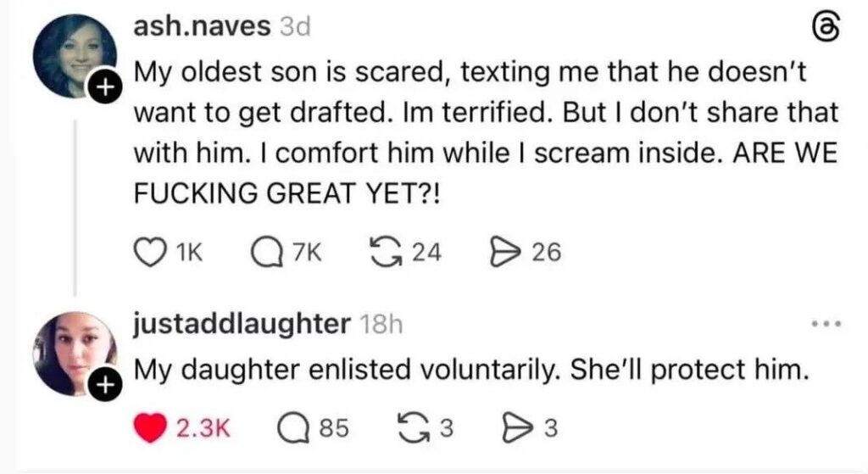The height and width of the screenshot is (474, 868).
Task: Repost the ash.naves post
Action: (387, 252)
